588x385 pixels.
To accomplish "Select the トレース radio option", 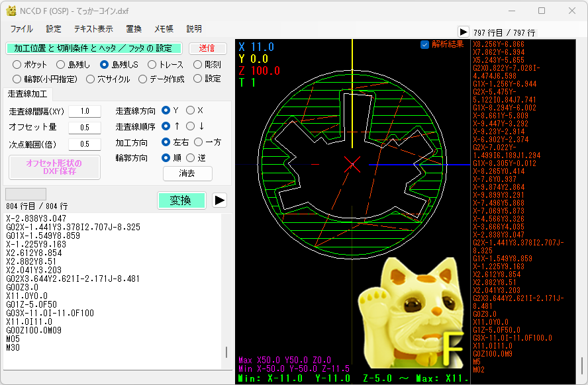I will 152,65.
